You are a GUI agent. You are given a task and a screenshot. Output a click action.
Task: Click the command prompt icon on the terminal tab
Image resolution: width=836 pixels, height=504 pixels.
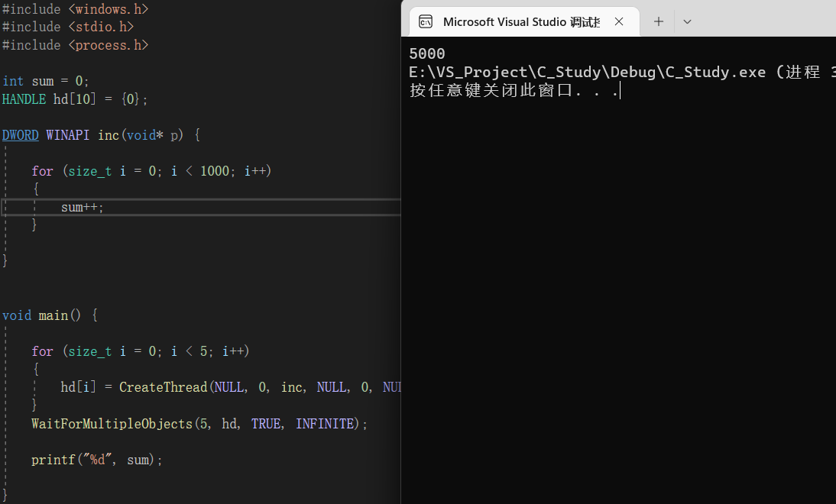pyautogui.click(x=426, y=21)
